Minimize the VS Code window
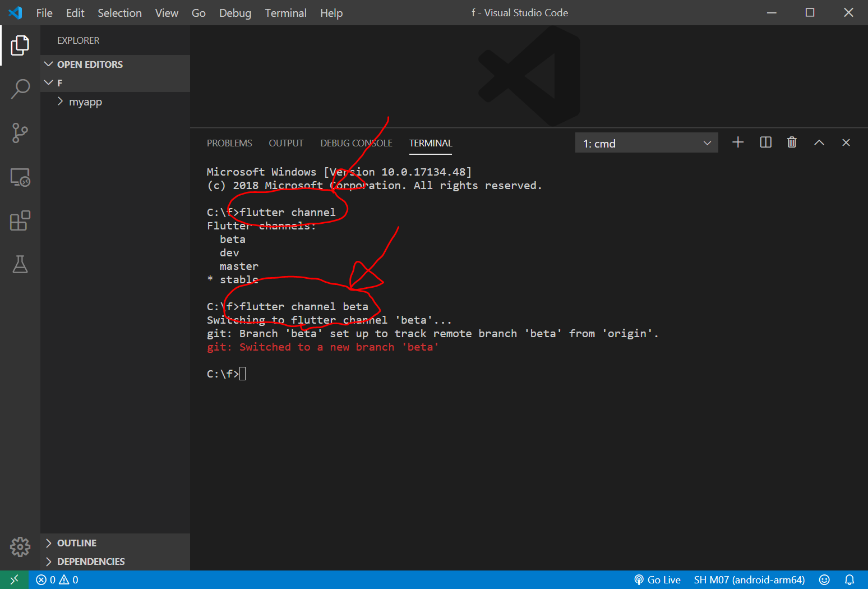Image resolution: width=868 pixels, height=589 pixels. click(x=772, y=12)
